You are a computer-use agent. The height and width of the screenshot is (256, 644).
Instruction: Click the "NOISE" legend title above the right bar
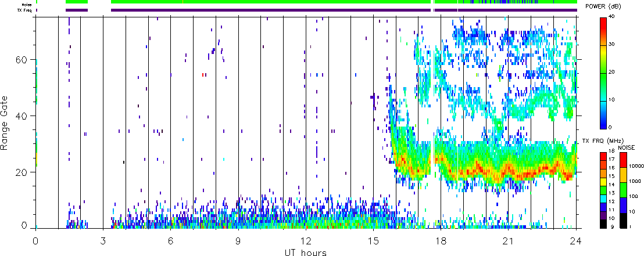[627, 147]
